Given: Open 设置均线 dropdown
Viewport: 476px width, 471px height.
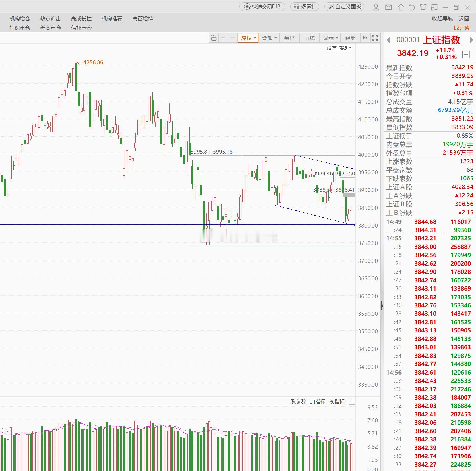Looking at the screenshot, I should [x=339, y=48].
